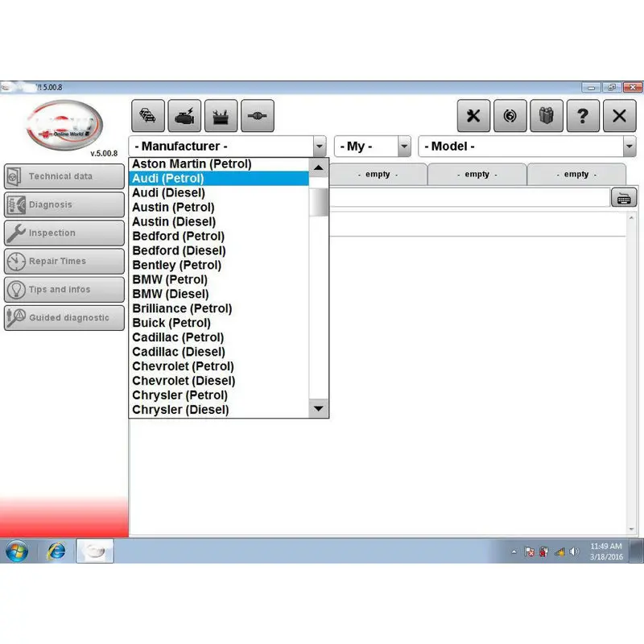Image resolution: width=644 pixels, height=644 pixels.
Task: Open the gift box icon button
Action: [x=547, y=116]
